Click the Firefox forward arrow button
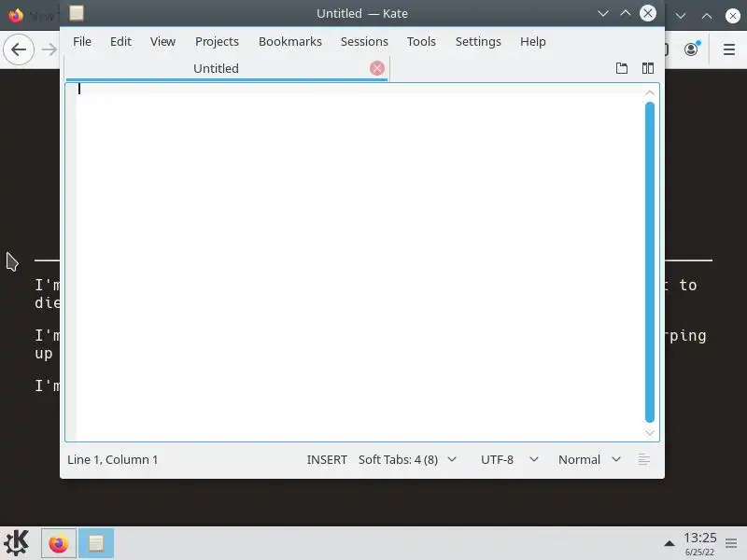The width and height of the screenshot is (747, 560). [49, 49]
